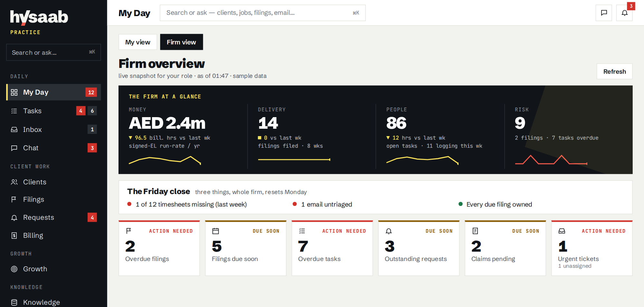Click flag icon on Overdue filings card
This screenshot has height=307, width=644.
click(128, 231)
